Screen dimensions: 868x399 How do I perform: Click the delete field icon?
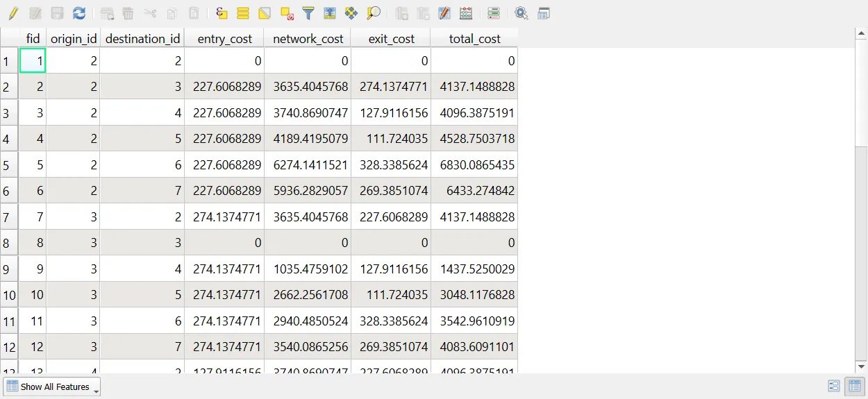click(x=423, y=13)
